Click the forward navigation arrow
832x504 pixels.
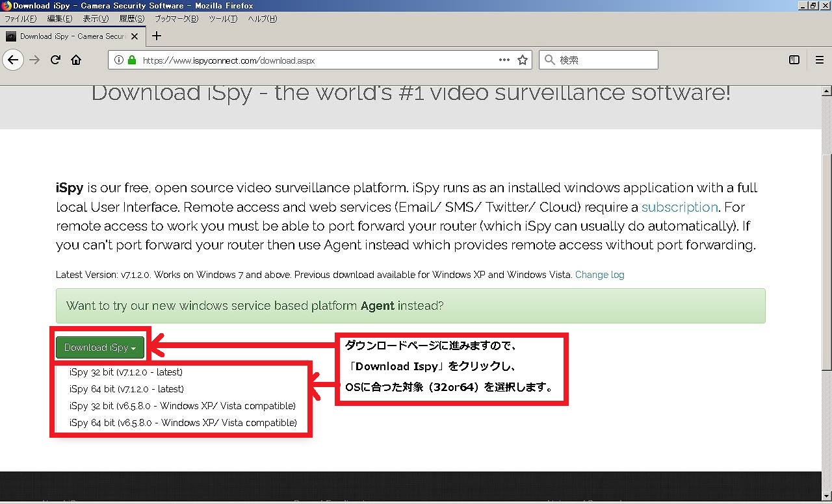coord(34,60)
